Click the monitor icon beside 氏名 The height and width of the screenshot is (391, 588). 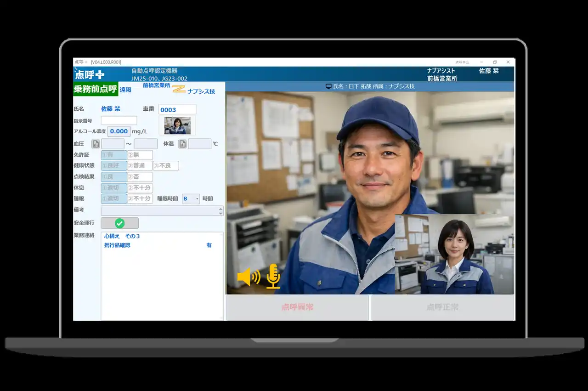tap(328, 86)
